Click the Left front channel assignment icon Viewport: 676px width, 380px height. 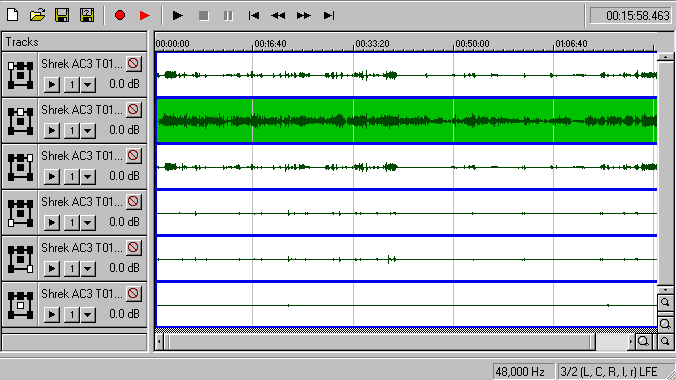coord(20,75)
